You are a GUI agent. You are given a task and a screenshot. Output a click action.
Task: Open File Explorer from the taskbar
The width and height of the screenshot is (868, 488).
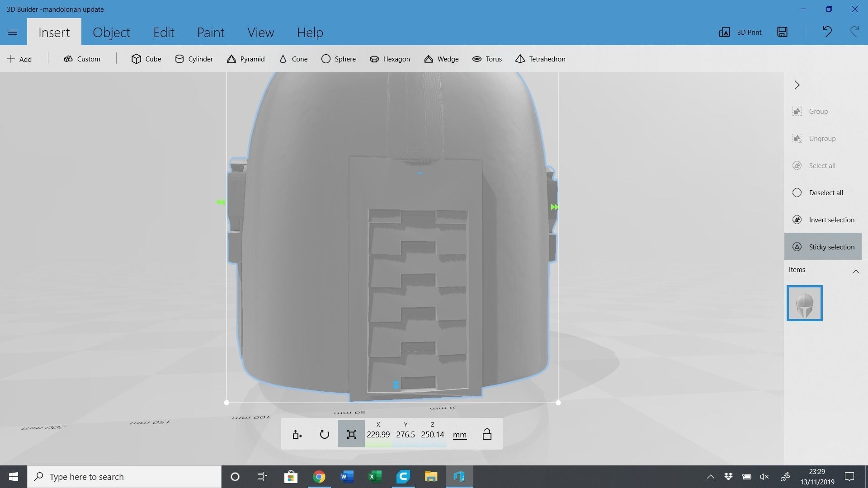431,477
